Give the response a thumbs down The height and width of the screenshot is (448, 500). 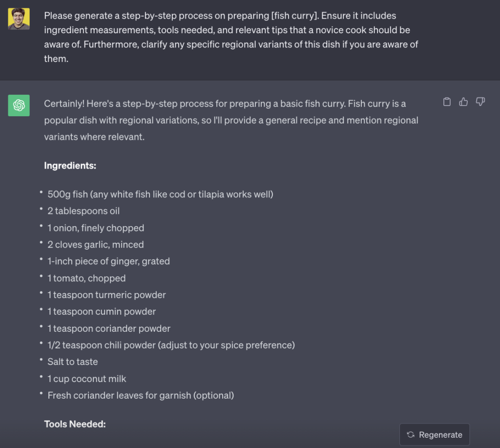tap(480, 102)
